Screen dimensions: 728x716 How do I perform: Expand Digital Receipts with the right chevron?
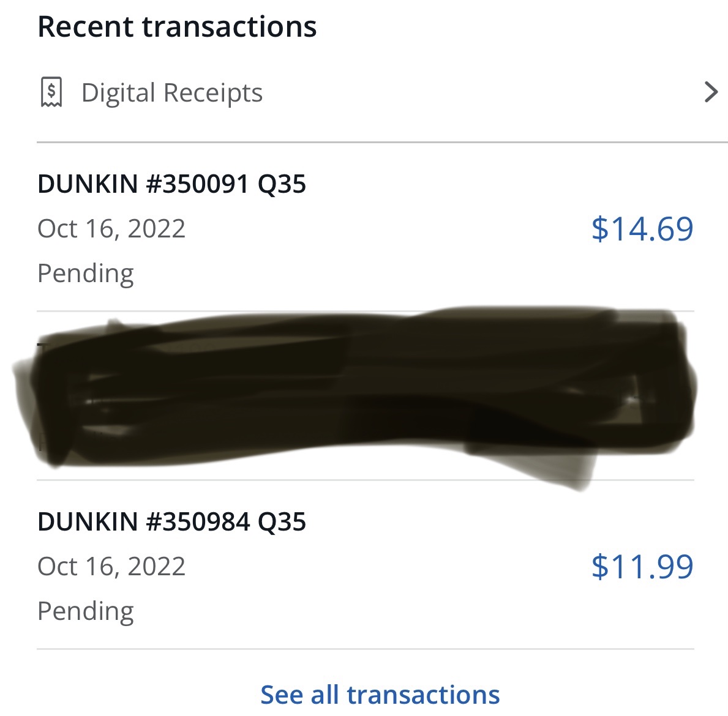(x=710, y=92)
